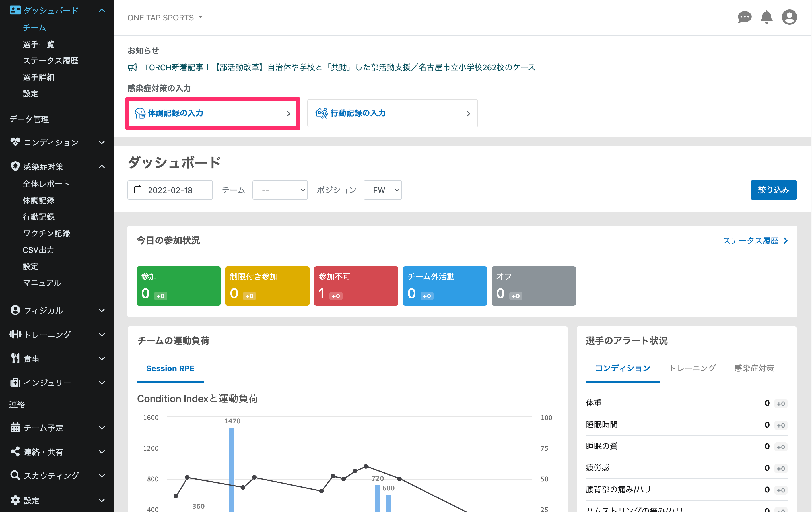Click the チーム予定 calendar icon
This screenshot has width=812, height=512.
pos(15,427)
